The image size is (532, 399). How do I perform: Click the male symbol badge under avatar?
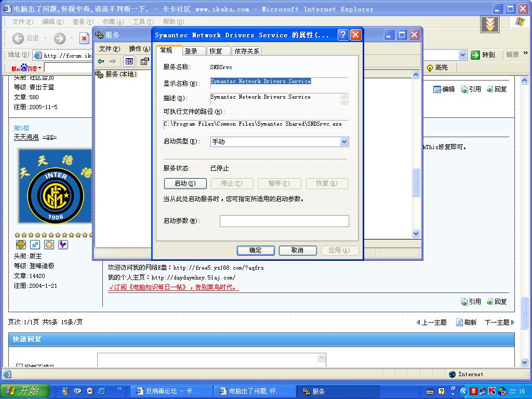(x=35, y=244)
